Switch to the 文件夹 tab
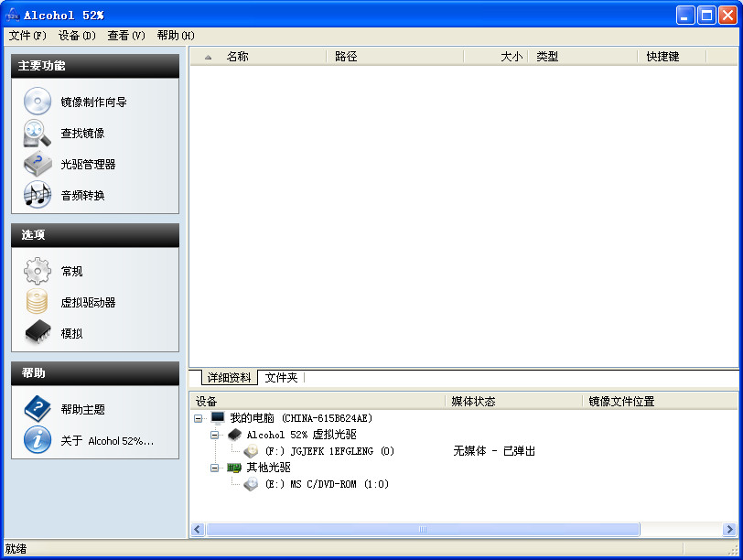The width and height of the screenshot is (743, 560). coord(281,378)
